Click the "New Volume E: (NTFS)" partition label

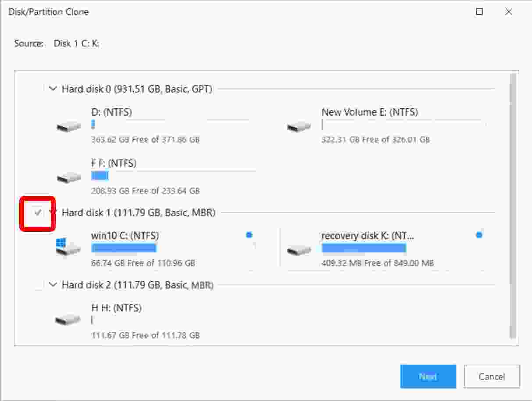click(370, 112)
